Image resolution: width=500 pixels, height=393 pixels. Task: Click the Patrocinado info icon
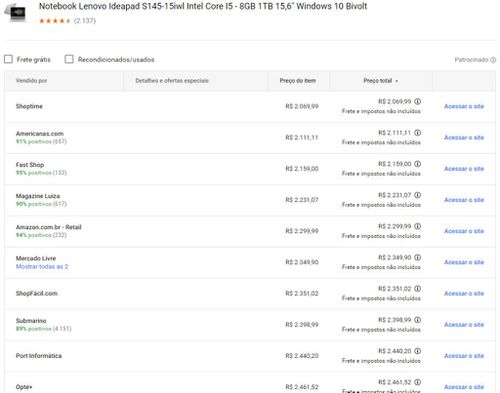pyautogui.click(x=493, y=60)
